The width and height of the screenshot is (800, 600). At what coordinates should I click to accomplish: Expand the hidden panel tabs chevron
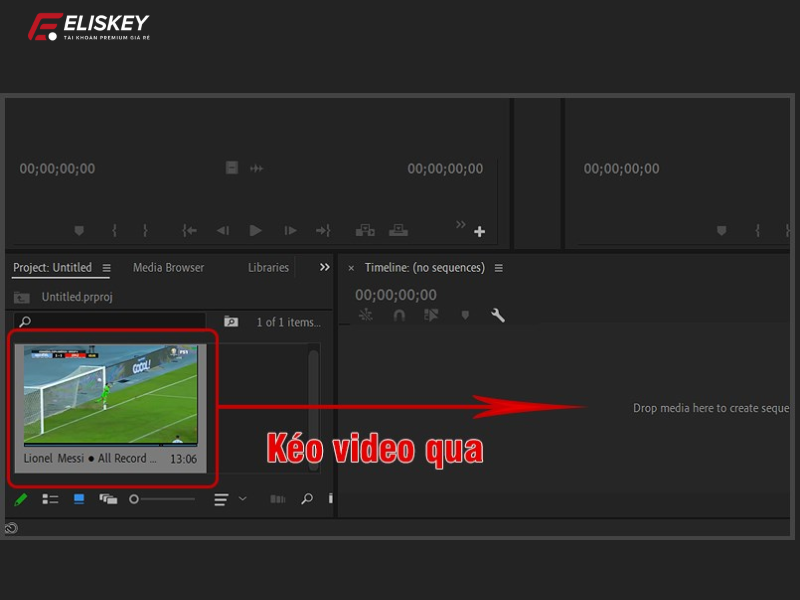pos(324,267)
